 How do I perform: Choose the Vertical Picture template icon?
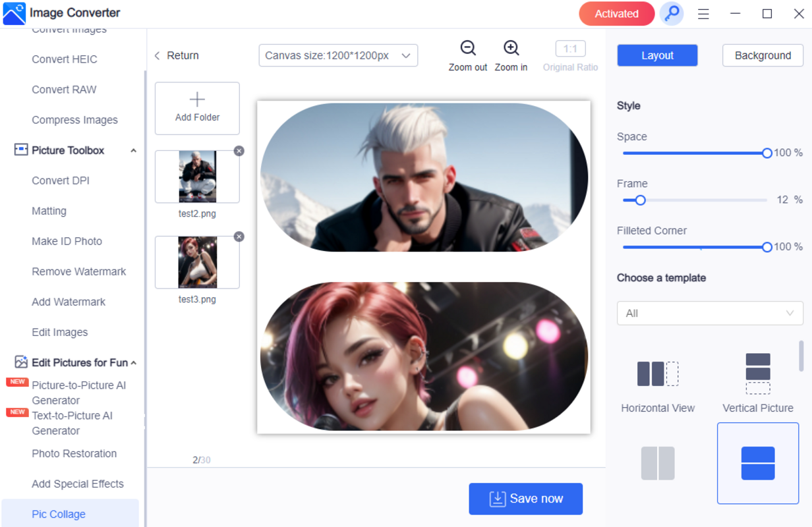[x=758, y=374]
